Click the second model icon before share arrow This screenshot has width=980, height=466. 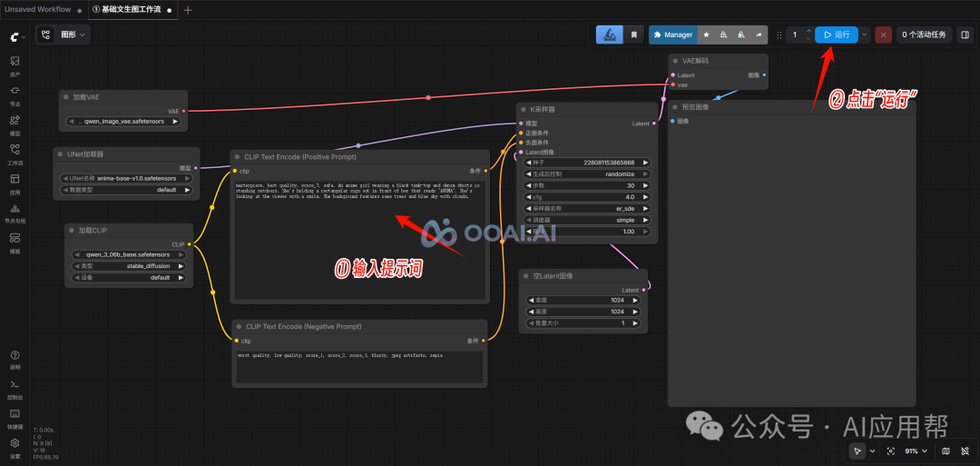741,35
